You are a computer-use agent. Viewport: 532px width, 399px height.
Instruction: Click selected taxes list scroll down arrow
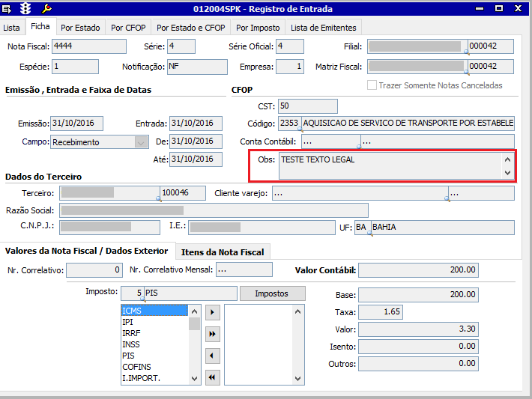[297, 378]
